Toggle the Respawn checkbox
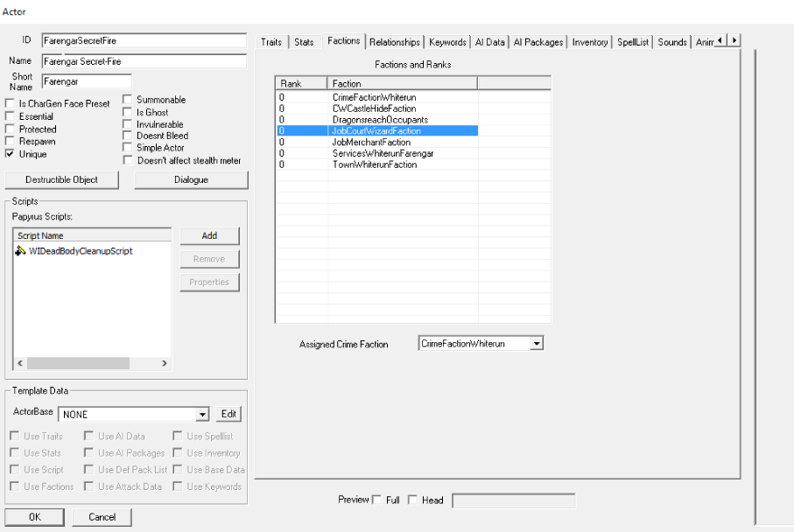Screen dimensions: 794x532 pos(10,141)
